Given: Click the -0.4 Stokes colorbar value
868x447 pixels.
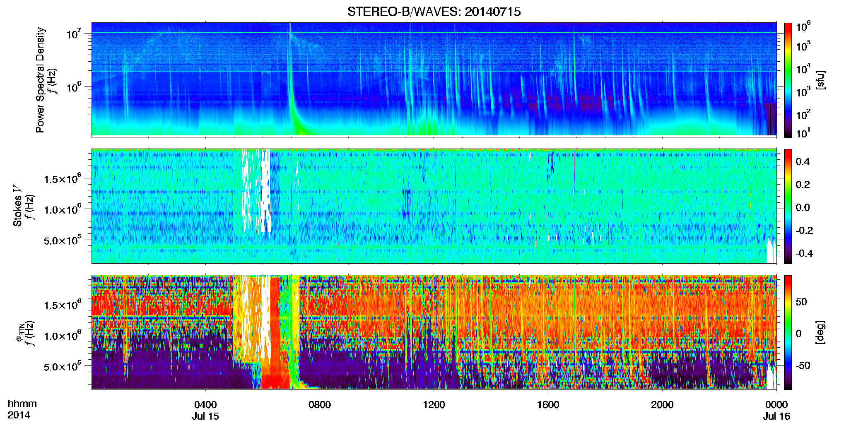Looking at the screenshot, I should click(x=804, y=253).
